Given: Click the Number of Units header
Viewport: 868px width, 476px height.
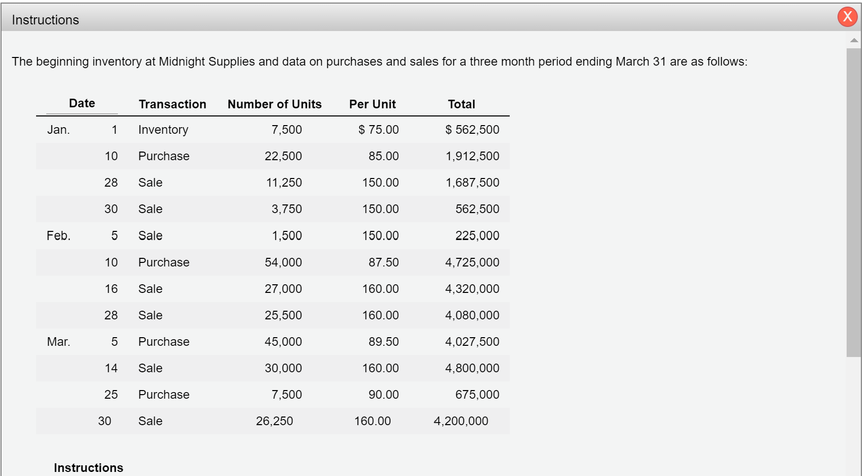Looking at the screenshot, I should (274, 104).
